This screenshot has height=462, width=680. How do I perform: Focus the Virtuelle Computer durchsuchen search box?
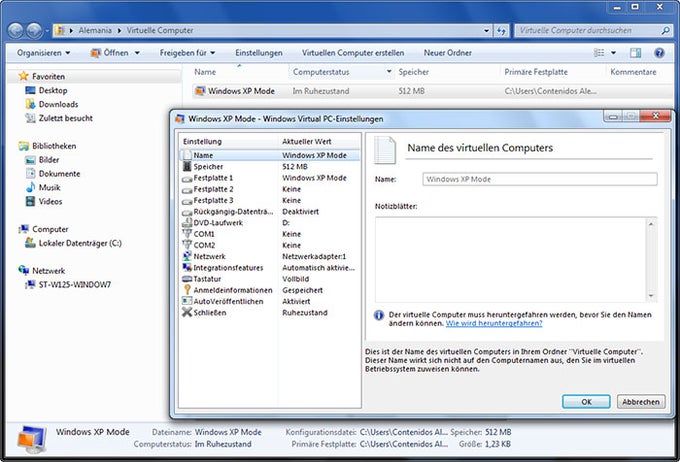pyautogui.click(x=588, y=30)
